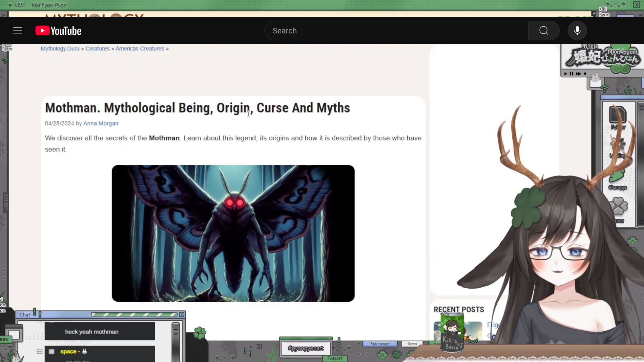
Task: Close the Chat overlay window
Action: (x=181, y=314)
